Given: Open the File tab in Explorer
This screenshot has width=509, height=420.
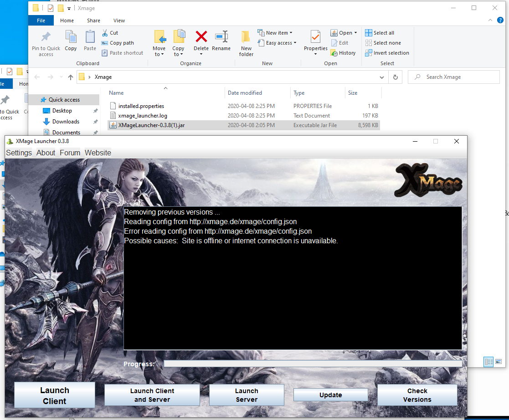Looking at the screenshot, I should coord(41,20).
